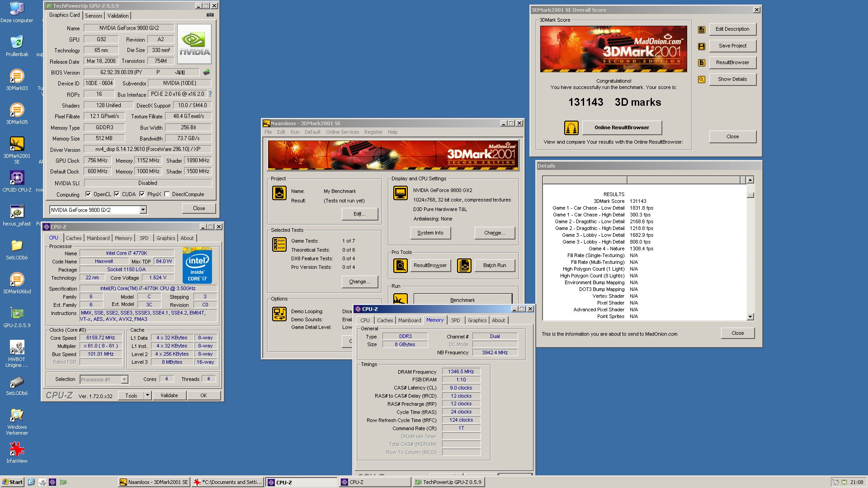868x488 pixels.
Task: Click the GPU-Z Close button
Action: pyautogui.click(x=199, y=208)
